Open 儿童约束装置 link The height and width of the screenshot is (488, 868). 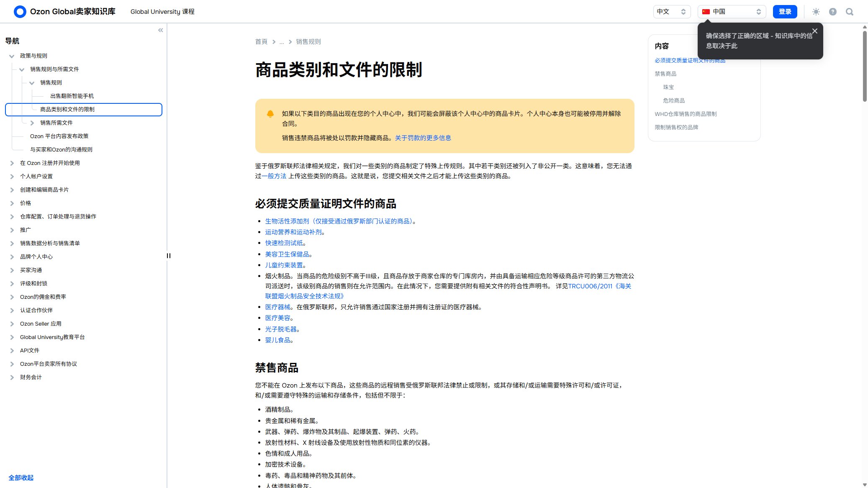pyautogui.click(x=284, y=265)
